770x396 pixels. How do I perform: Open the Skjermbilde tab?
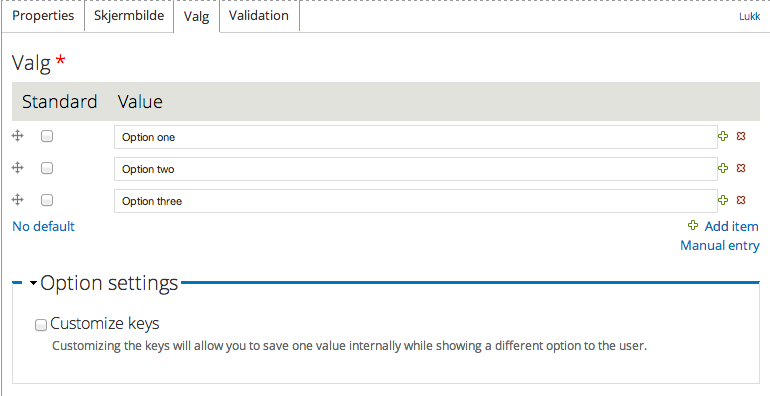coord(129,16)
